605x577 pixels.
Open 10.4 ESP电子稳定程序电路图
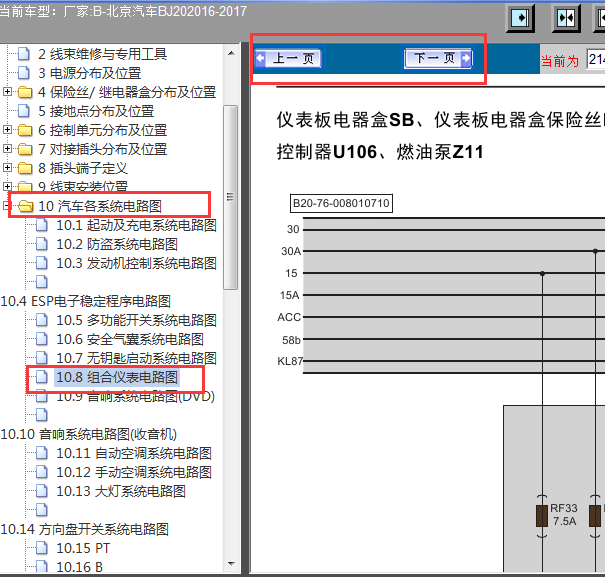pyautogui.click(x=86, y=301)
